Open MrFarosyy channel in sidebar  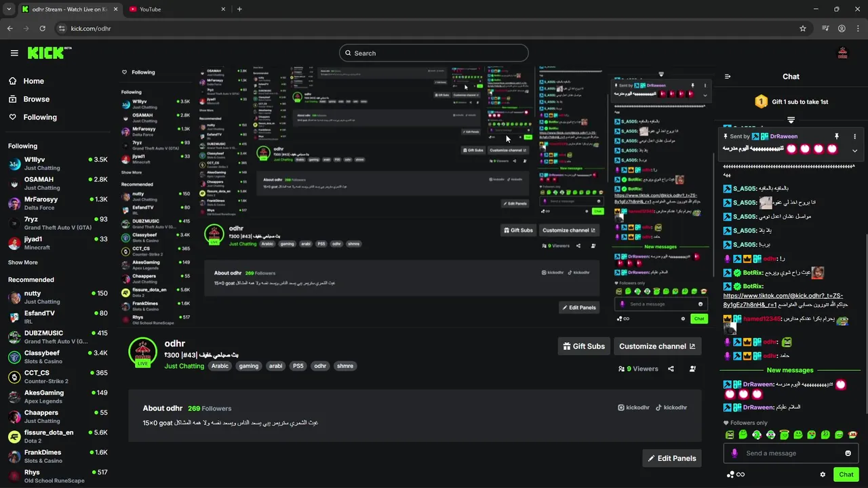coord(58,203)
